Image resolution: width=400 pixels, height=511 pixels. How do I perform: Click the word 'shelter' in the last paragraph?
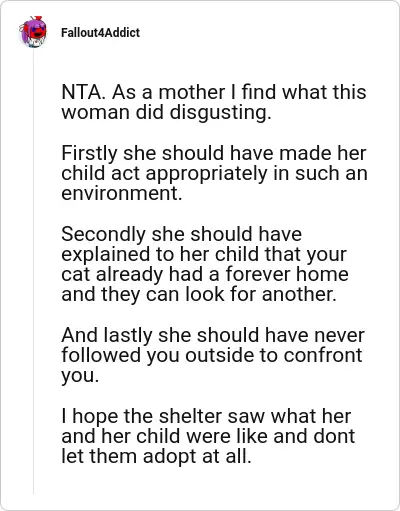pos(190,416)
